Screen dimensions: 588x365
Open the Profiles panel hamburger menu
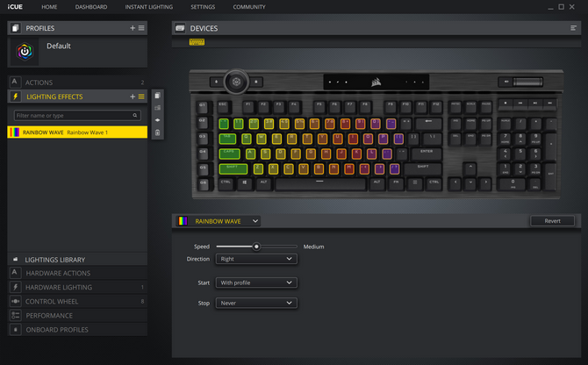(141, 28)
